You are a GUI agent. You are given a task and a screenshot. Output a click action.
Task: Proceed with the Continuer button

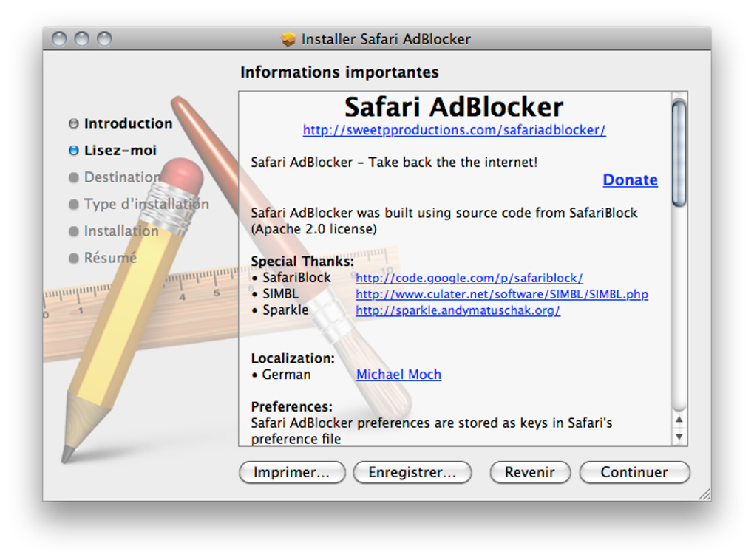634,472
